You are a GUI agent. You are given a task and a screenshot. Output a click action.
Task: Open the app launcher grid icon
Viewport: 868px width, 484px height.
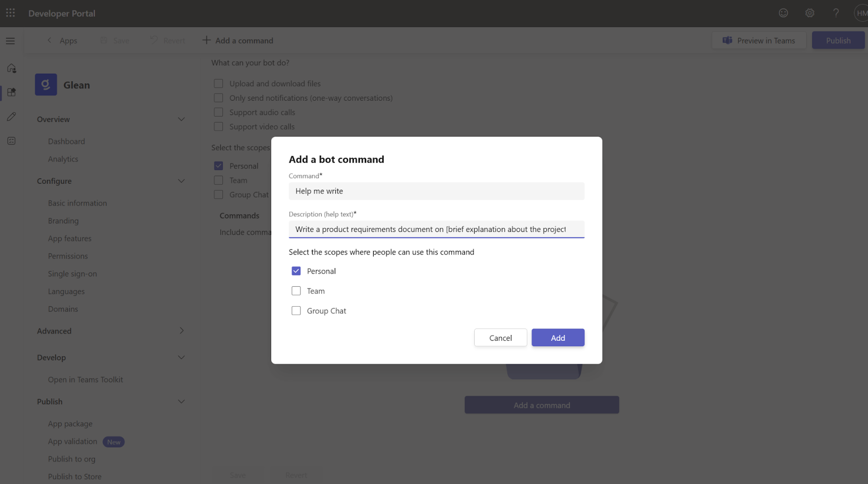point(10,13)
